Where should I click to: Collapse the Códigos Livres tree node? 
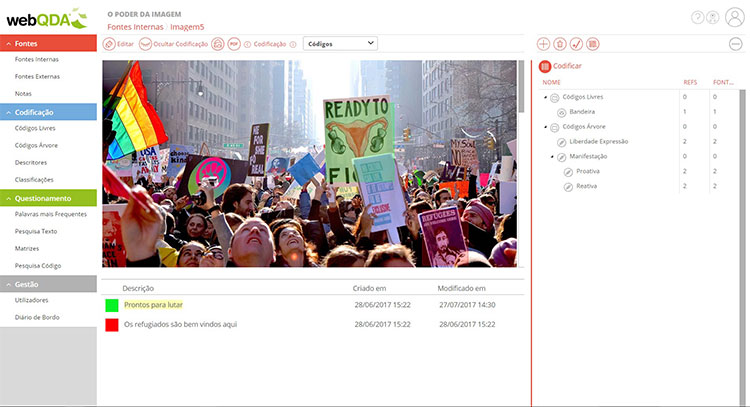click(545, 97)
